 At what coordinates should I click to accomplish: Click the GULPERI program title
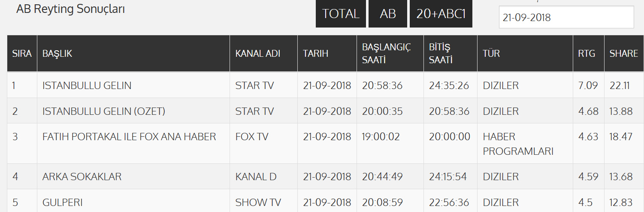[63, 203]
